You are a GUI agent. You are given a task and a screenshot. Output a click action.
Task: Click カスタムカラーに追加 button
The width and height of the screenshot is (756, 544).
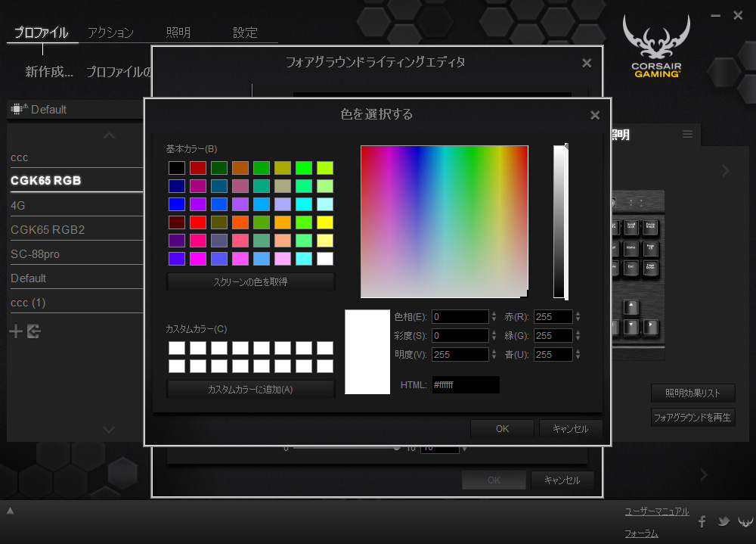click(x=251, y=390)
